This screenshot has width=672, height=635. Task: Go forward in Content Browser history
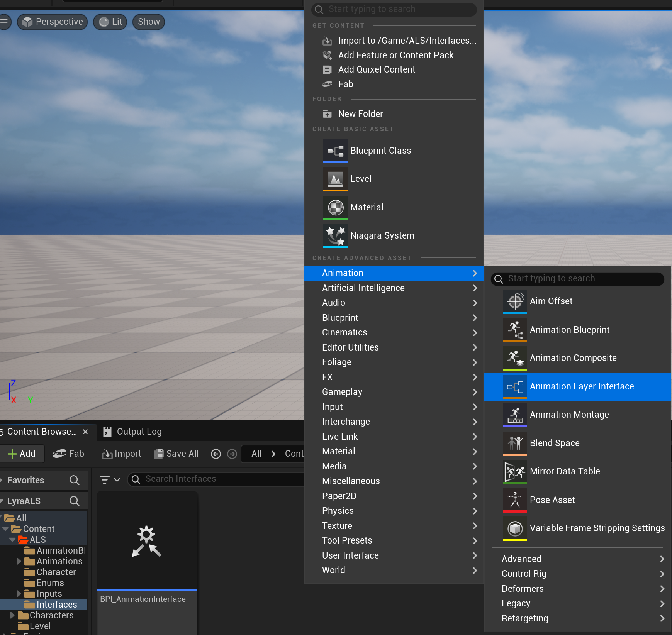coord(232,454)
